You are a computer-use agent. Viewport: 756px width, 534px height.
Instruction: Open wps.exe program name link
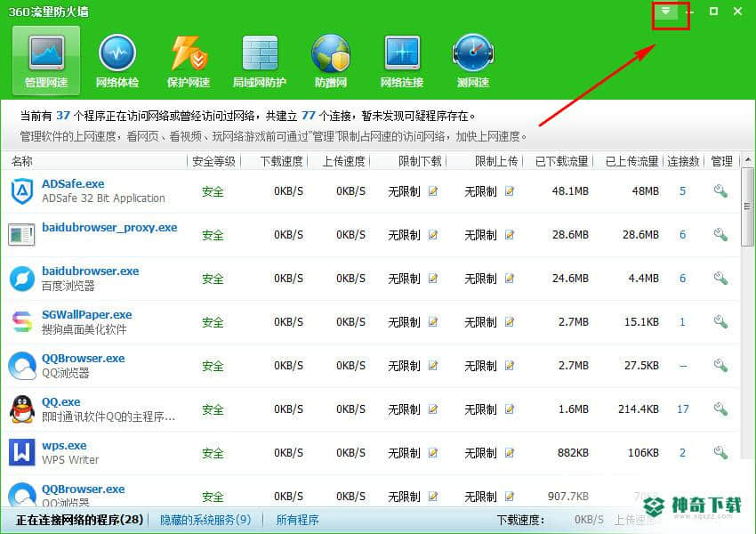64,446
